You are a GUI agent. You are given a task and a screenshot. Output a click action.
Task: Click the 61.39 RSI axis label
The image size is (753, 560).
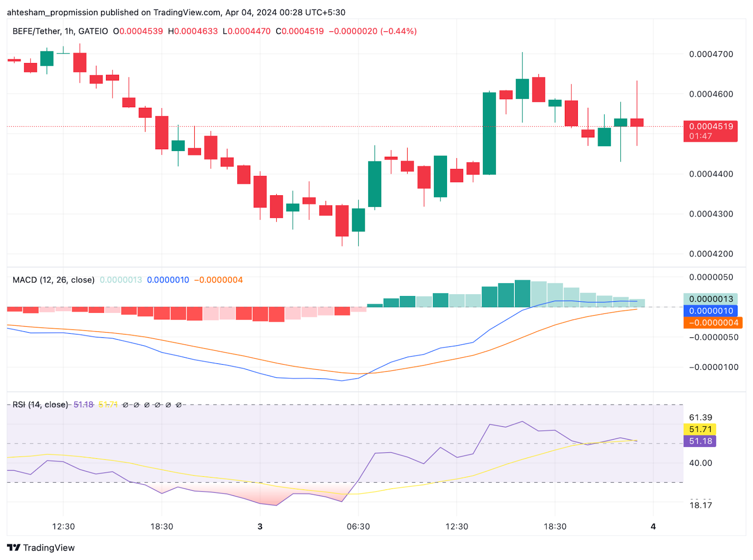pos(701,417)
